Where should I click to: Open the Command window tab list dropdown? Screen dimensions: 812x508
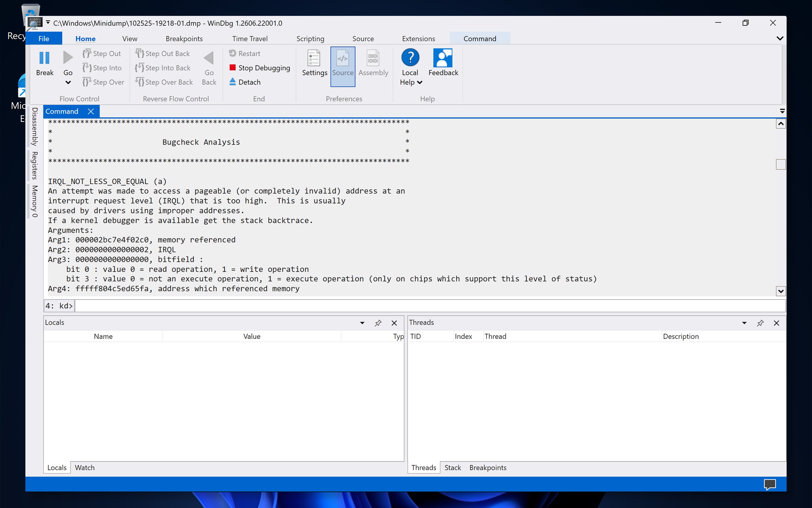[x=782, y=111]
